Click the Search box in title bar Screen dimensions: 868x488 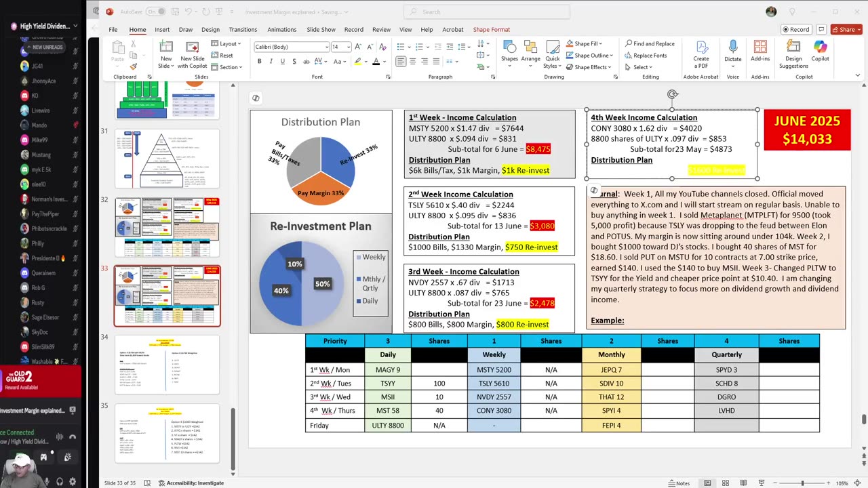pyautogui.click(x=487, y=12)
